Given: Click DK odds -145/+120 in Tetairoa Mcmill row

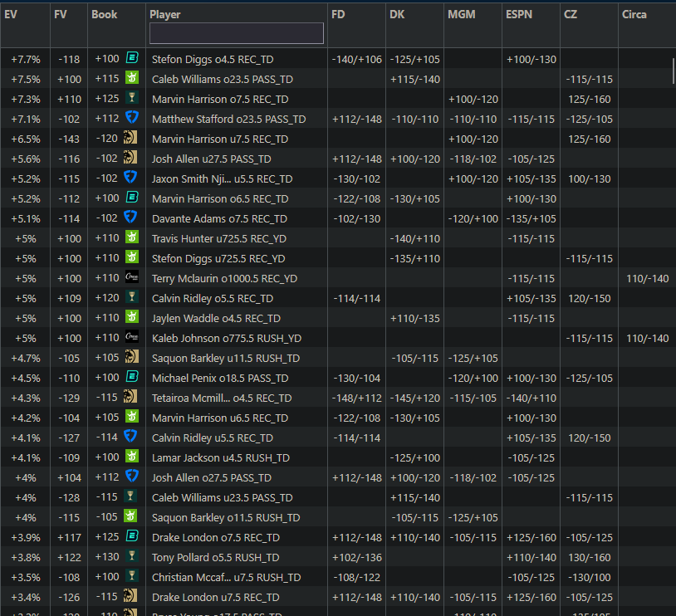Looking at the screenshot, I should [x=414, y=398].
